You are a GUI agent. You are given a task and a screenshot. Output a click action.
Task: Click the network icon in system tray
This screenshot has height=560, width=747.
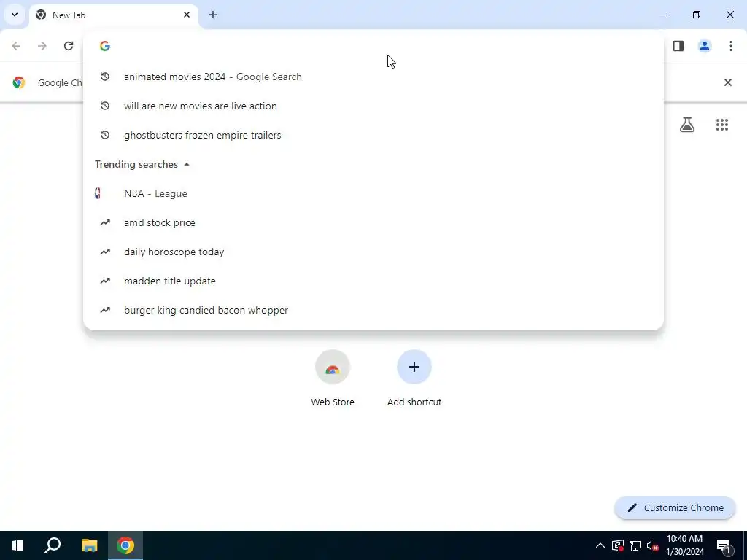(x=635, y=545)
